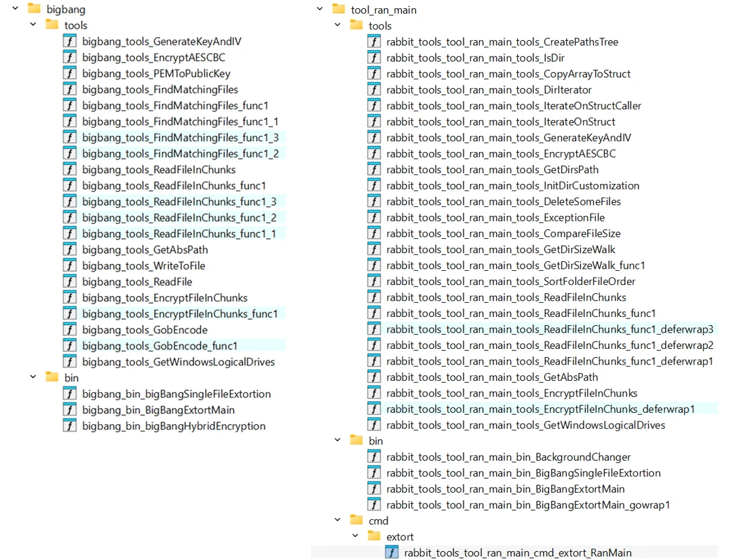
Task: Select rabbit tools_IterateOnStruct function
Action: 501,122
